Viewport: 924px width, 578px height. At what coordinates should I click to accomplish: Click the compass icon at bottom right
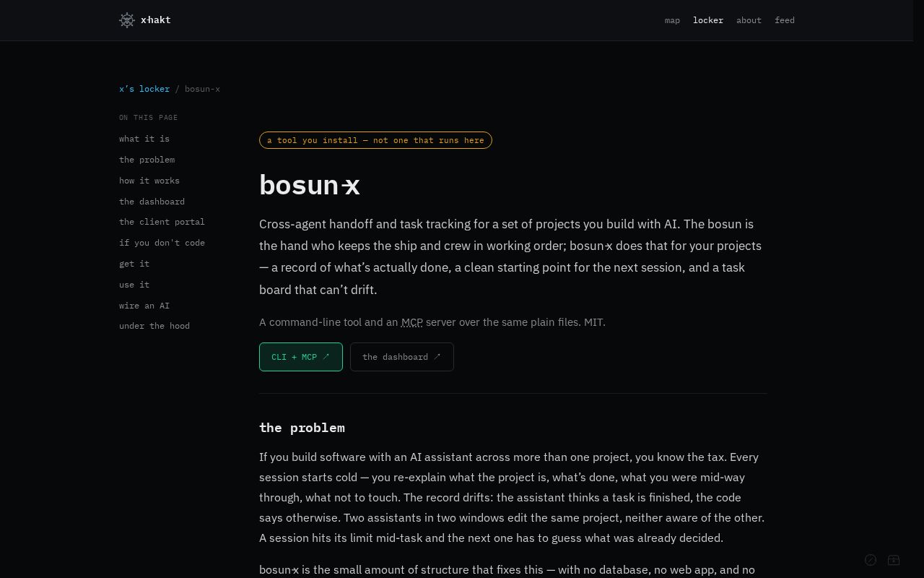(871, 560)
